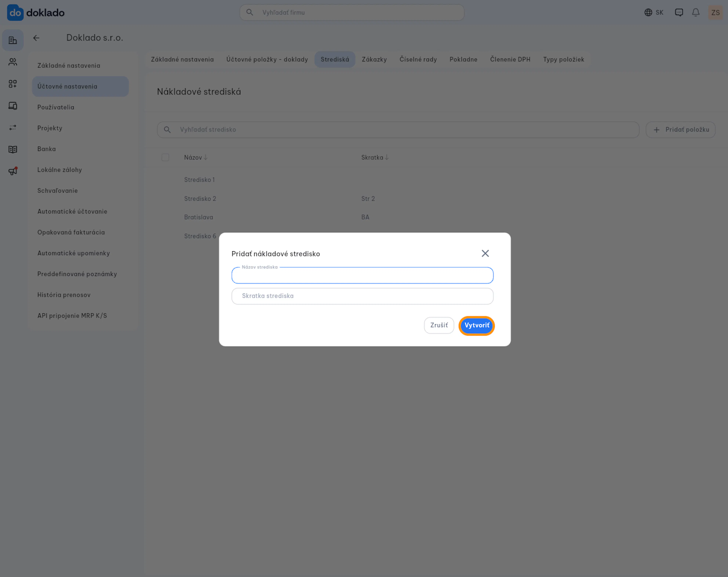Open Automatické upomienky in the side menu
Image resolution: width=728 pixels, height=577 pixels.
tap(80, 253)
